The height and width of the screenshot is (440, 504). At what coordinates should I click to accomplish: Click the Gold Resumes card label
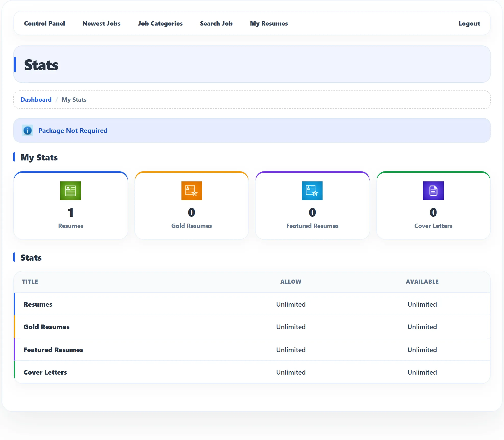[x=191, y=226]
